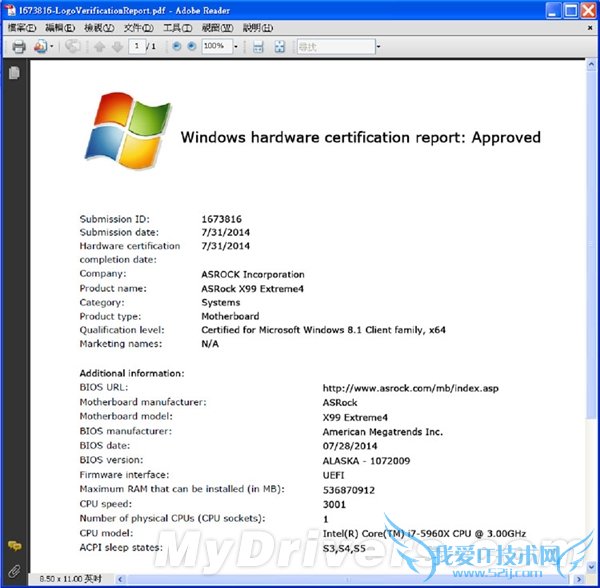
Task: Click the horizontal scrollbar right arrow
Action: (579, 579)
